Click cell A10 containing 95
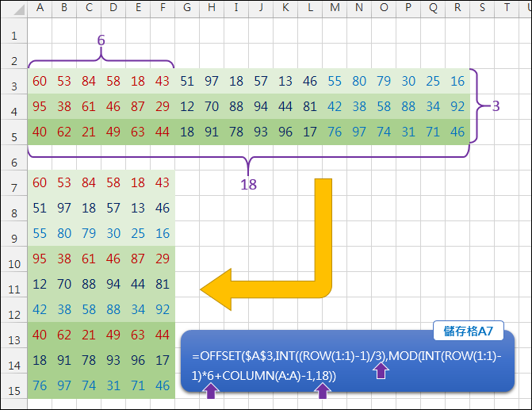 point(40,259)
